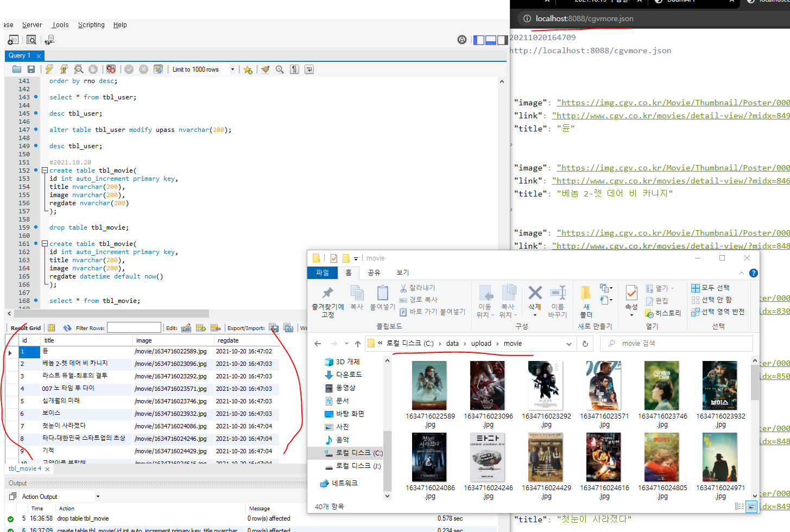Screen dimensions: 790x532
Task: Open the 공유 ribbon tab in Explorer
Action: [x=374, y=273]
